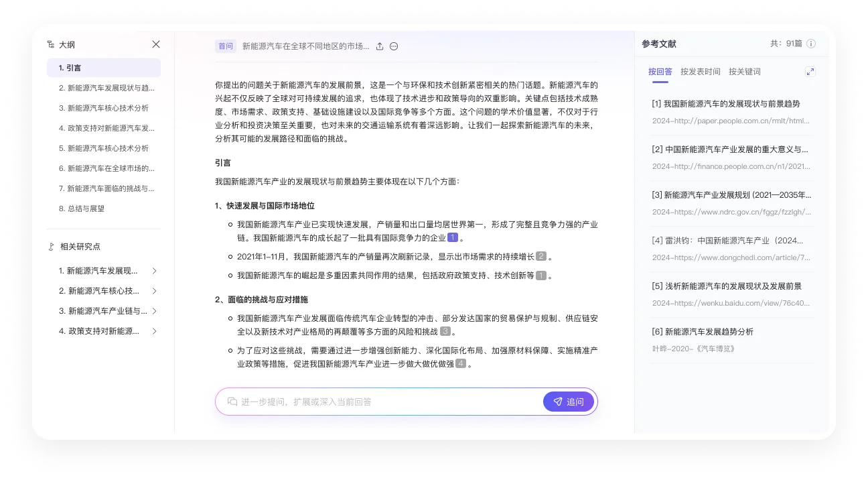Expand related topic 新能源汽车核心技...
This screenshot has width=868, height=480.
(x=155, y=290)
